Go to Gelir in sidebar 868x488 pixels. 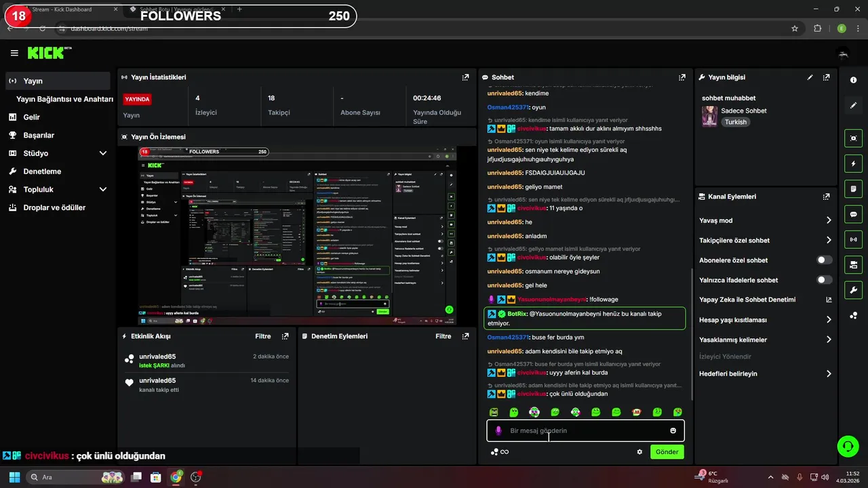58,117
